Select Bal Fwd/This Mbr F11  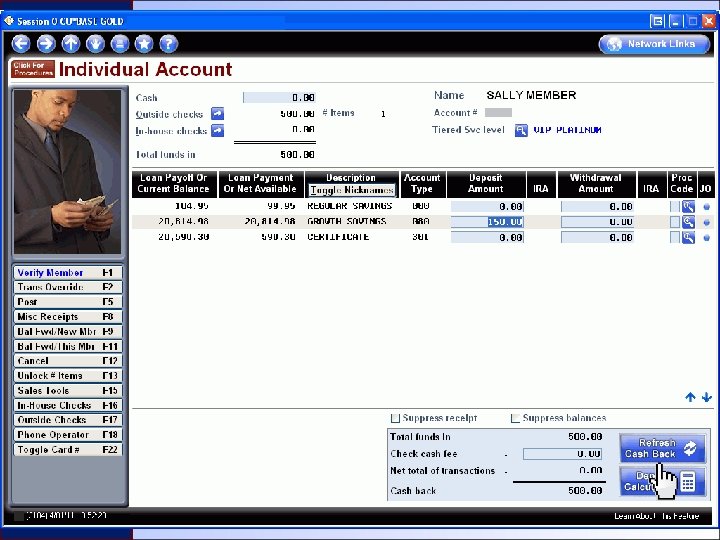pos(68,346)
